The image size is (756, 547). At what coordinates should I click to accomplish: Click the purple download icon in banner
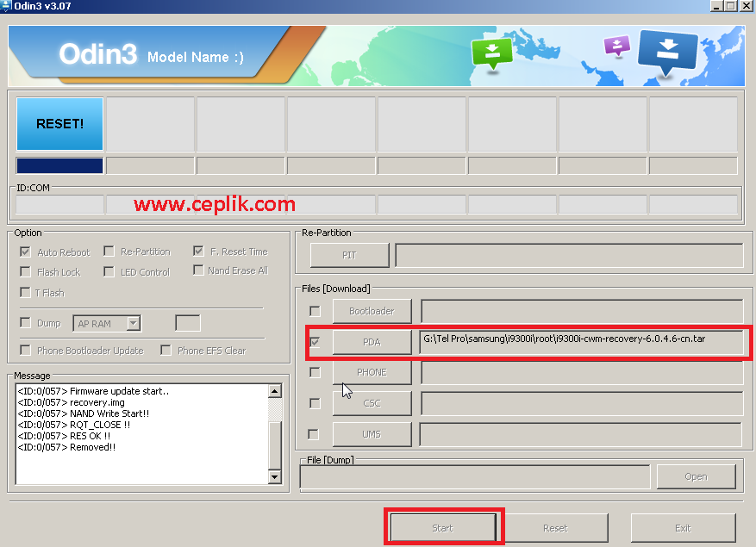pyautogui.click(x=616, y=47)
